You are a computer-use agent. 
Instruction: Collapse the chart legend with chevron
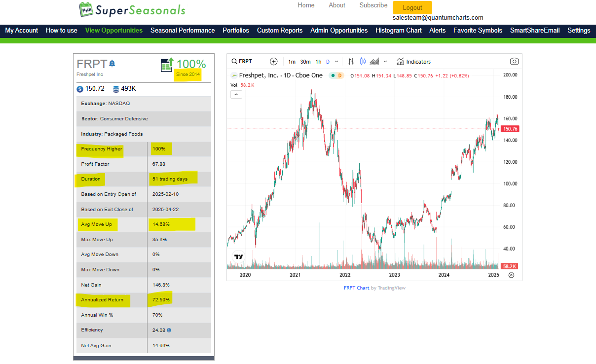pyautogui.click(x=236, y=94)
